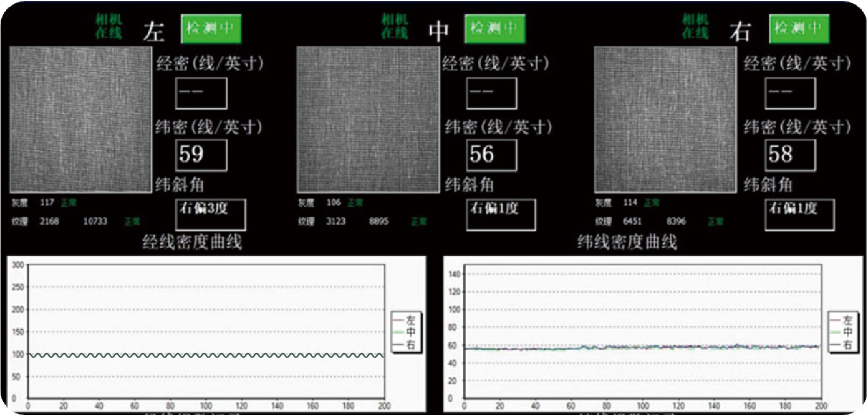
Task: Click the 右 panel title
Action: coord(740,31)
